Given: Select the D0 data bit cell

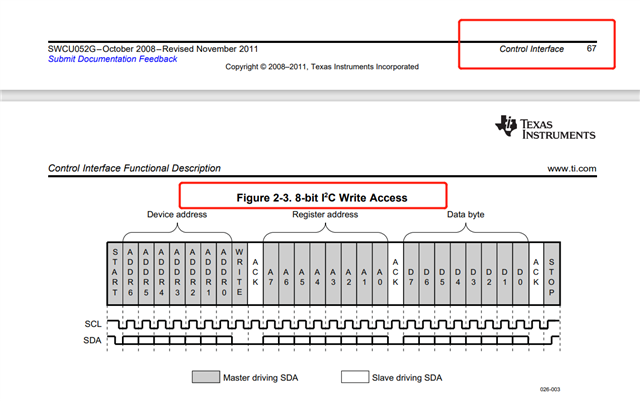Looking at the screenshot, I should click(520, 273).
